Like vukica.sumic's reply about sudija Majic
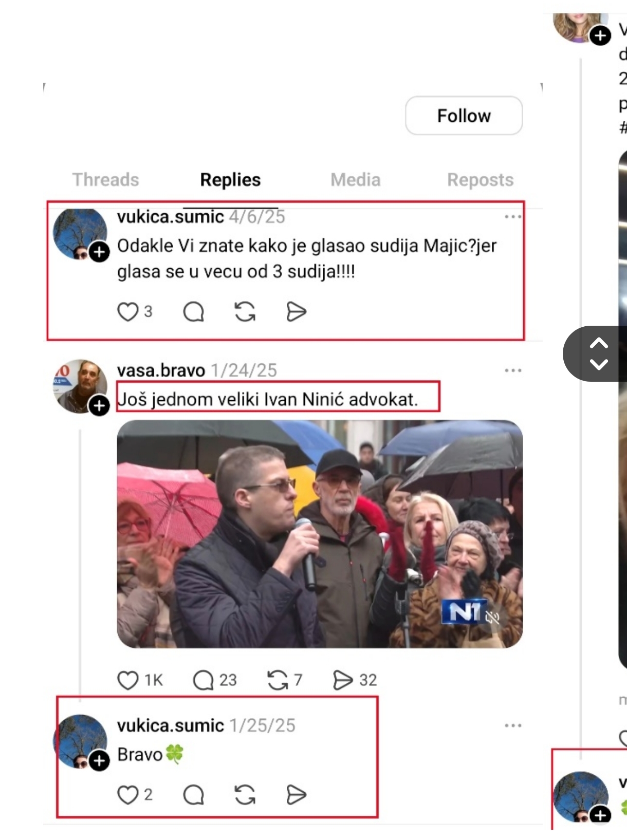The image size is (627, 840). click(128, 311)
